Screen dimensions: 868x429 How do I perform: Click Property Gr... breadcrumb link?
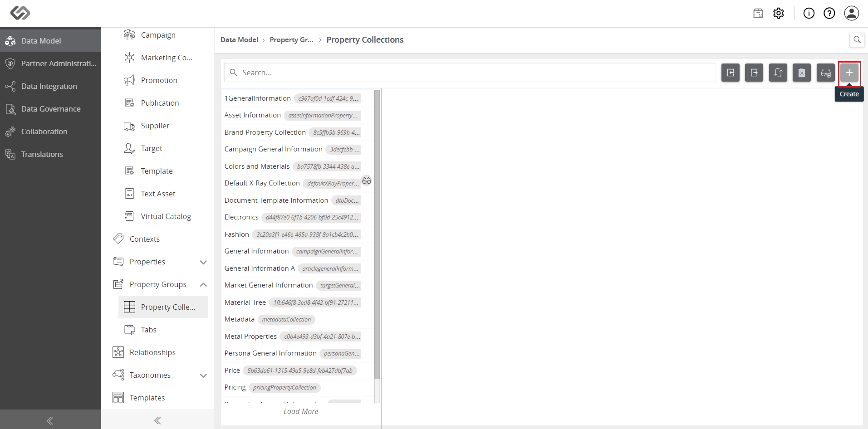click(x=291, y=40)
